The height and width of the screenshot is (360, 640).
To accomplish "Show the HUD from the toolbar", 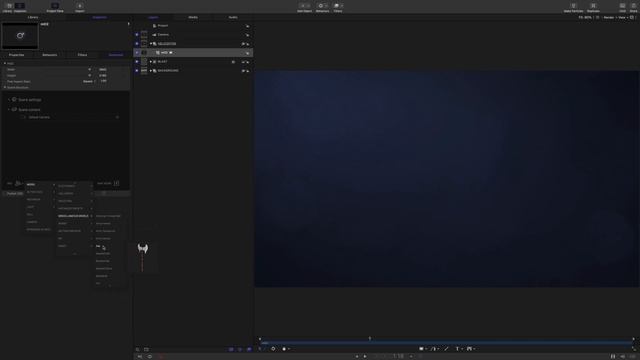I will (622, 7).
